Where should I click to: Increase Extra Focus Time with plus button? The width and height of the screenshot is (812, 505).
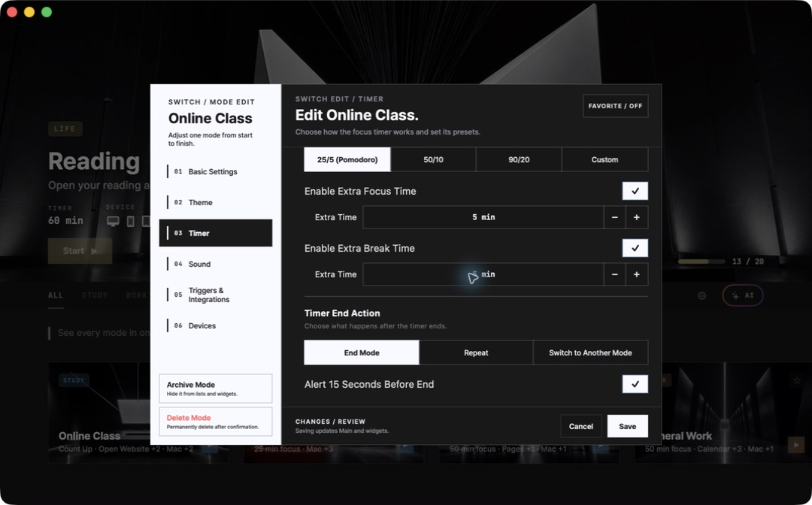tap(637, 217)
